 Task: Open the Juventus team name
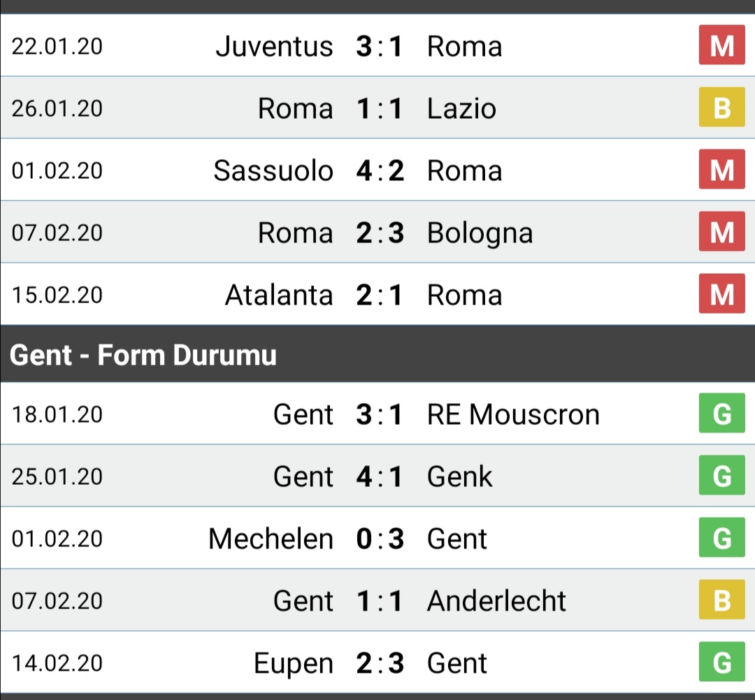pos(274,47)
